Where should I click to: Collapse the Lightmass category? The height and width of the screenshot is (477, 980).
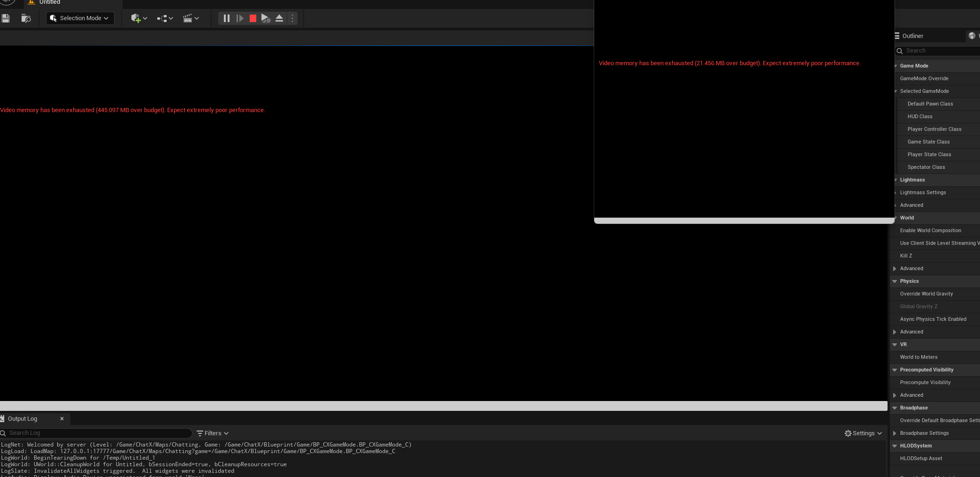(x=896, y=180)
